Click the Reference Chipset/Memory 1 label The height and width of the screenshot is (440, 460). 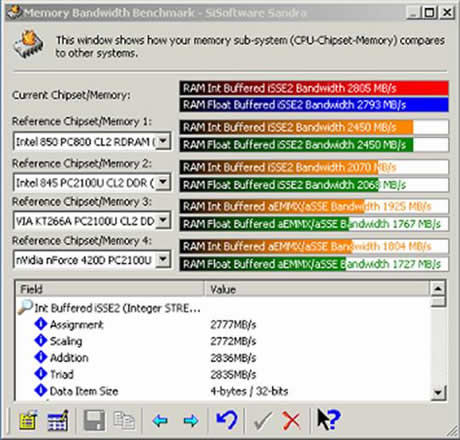(x=82, y=122)
